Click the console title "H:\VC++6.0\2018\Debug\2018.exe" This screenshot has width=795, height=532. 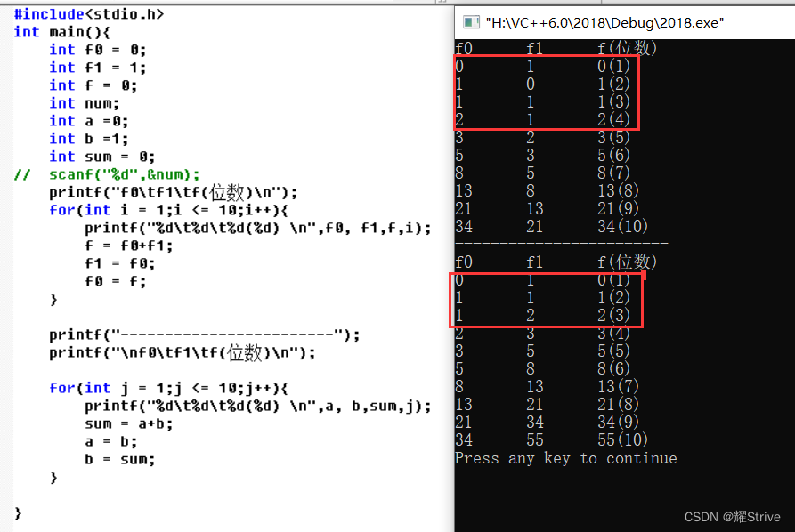[604, 23]
